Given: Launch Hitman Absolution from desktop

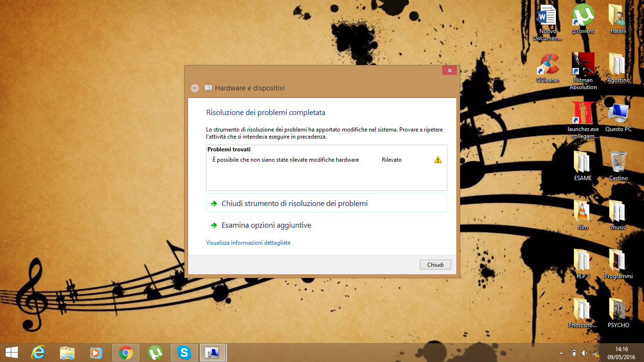Looking at the screenshot, I should 583,66.
